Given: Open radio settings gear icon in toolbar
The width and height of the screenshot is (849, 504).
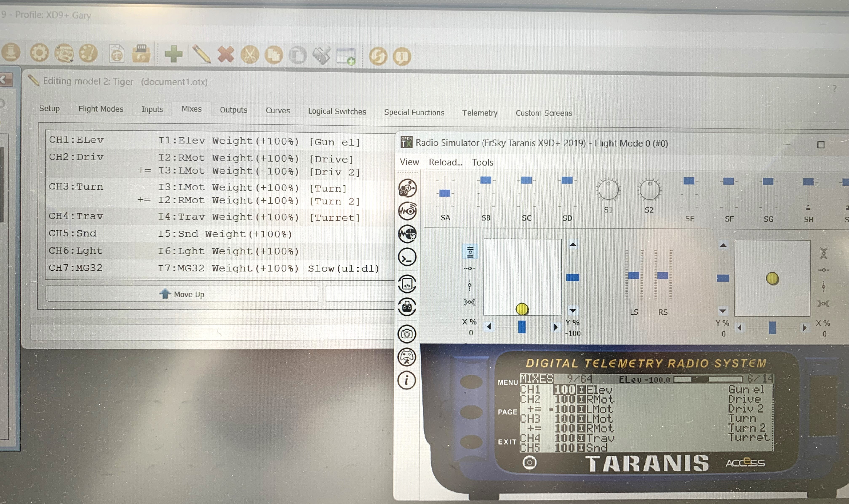Looking at the screenshot, I should [x=39, y=53].
